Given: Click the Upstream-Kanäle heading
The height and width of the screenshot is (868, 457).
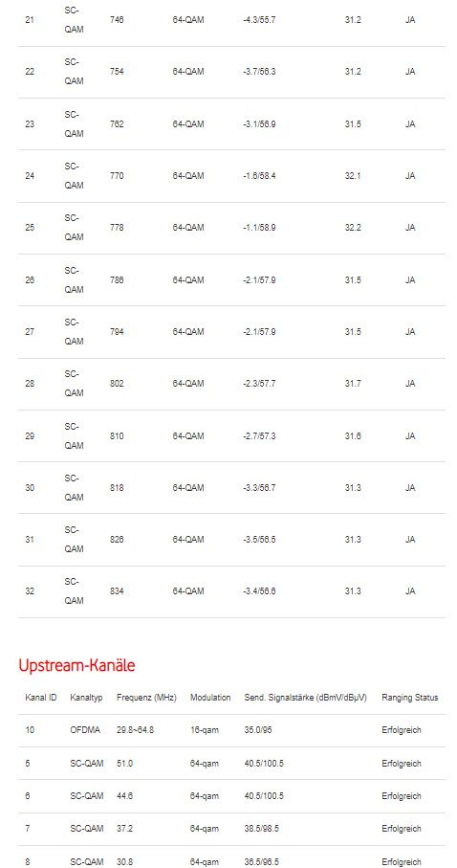Looking at the screenshot, I should tap(76, 665).
